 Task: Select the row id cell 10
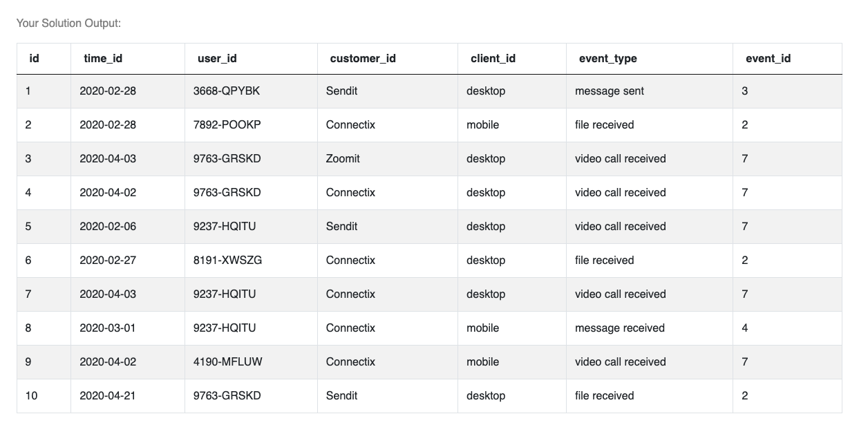click(31, 396)
